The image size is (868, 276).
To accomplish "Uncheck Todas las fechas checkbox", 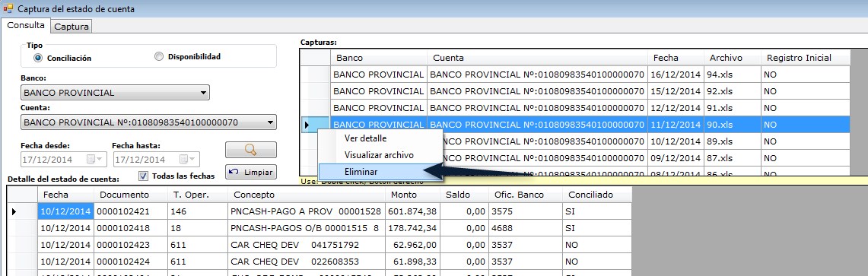I will click(x=143, y=176).
